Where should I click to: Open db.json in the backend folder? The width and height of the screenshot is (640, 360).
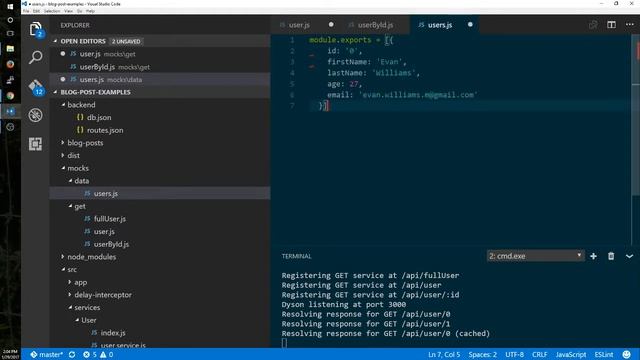click(99, 117)
